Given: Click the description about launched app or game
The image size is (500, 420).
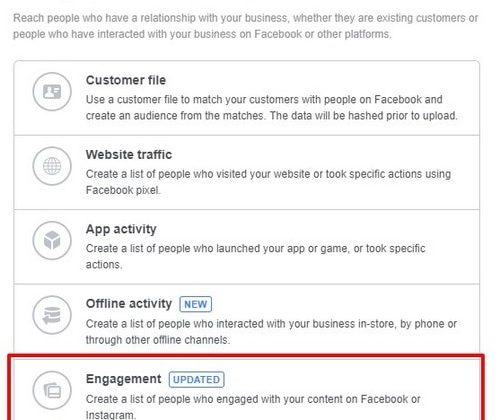Looking at the screenshot, I should [256, 256].
